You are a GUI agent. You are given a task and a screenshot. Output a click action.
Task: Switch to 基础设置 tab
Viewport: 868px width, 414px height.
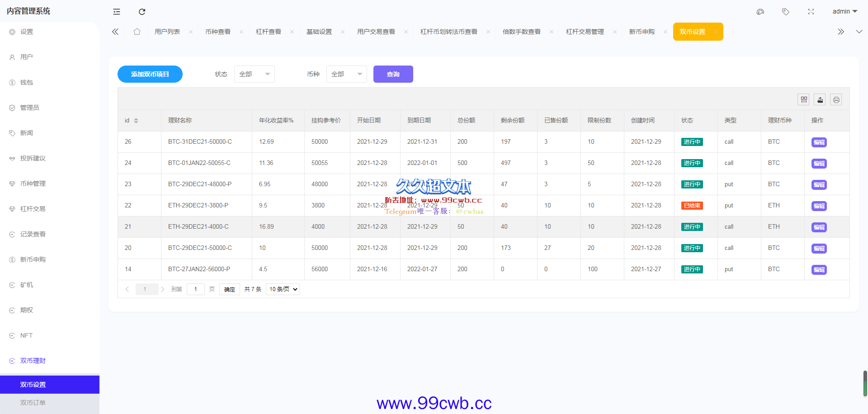pos(319,32)
